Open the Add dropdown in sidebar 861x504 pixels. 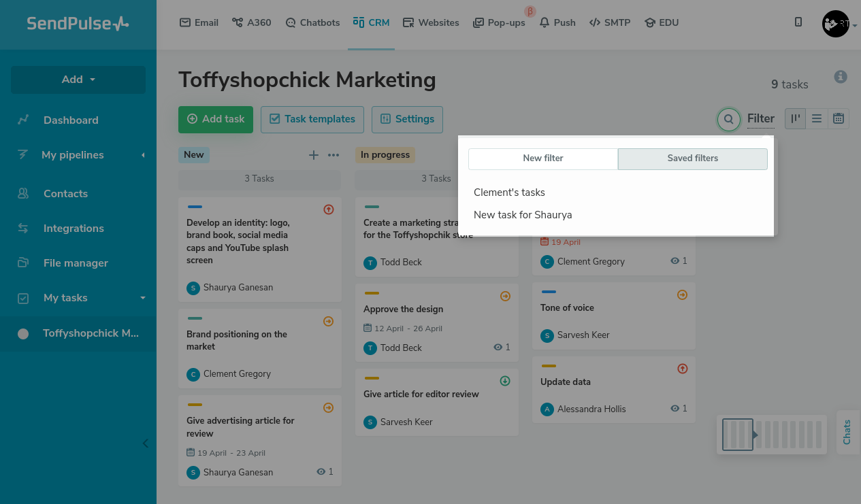click(x=78, y=80)
